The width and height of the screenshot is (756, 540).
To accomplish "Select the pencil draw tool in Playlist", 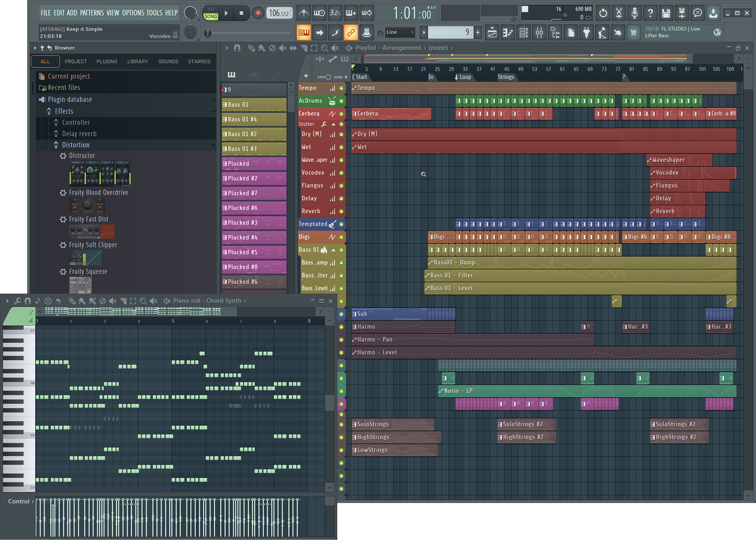I will (251, 48).
